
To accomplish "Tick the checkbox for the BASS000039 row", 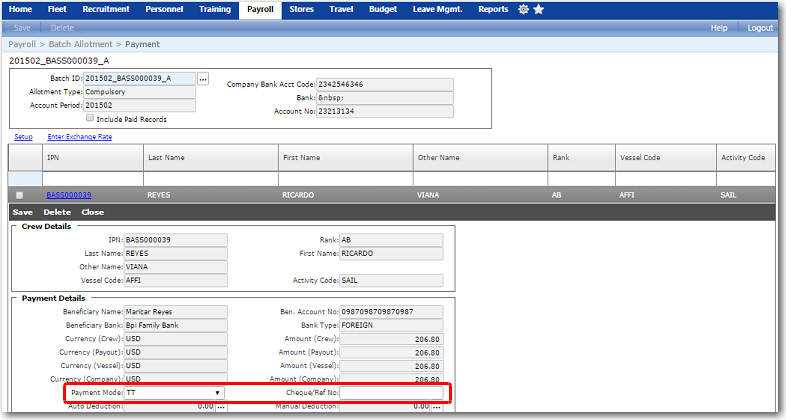I will pyautogui.click(x=20, y=195).
